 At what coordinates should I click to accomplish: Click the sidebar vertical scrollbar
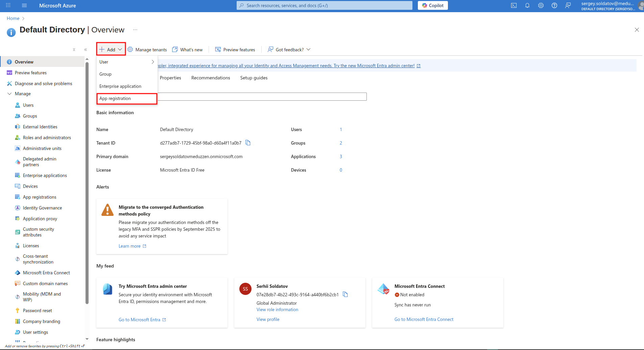coord(87,182)
